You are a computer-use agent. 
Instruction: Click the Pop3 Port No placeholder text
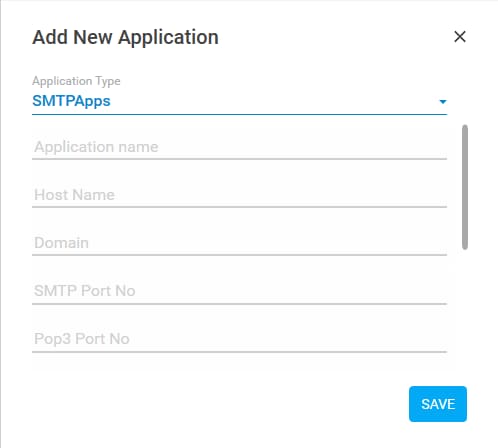(x=82, y=339)
